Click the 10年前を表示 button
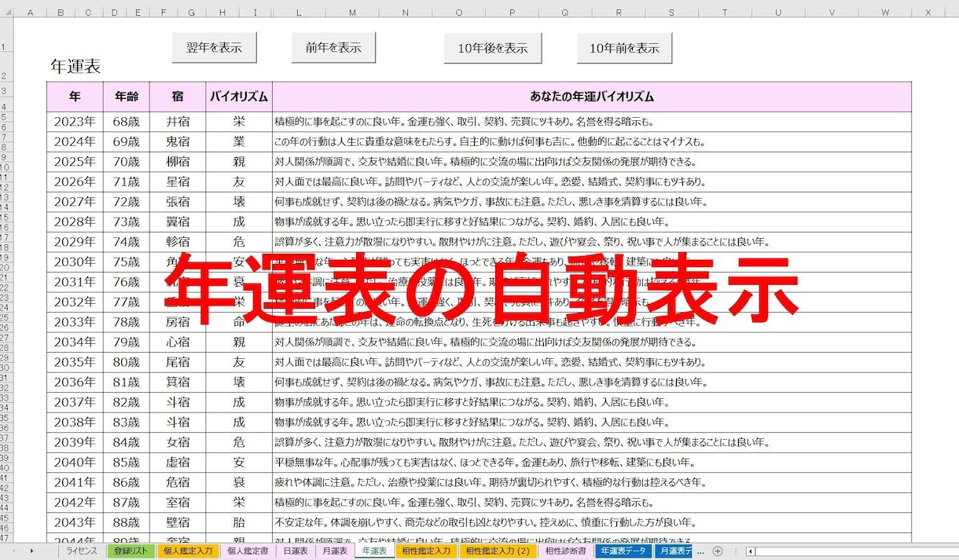Image resolution: width=959 pixels, height=560 pixels. 624,48
